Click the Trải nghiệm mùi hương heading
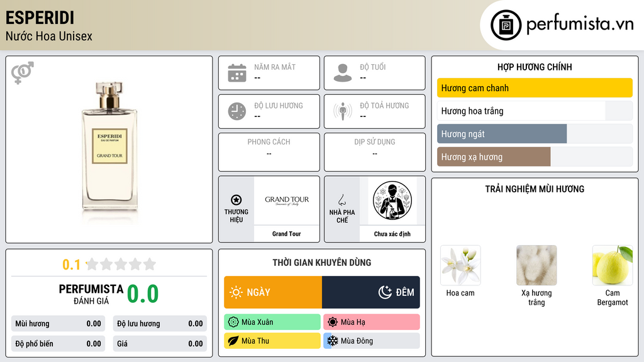 coord(535,189)
